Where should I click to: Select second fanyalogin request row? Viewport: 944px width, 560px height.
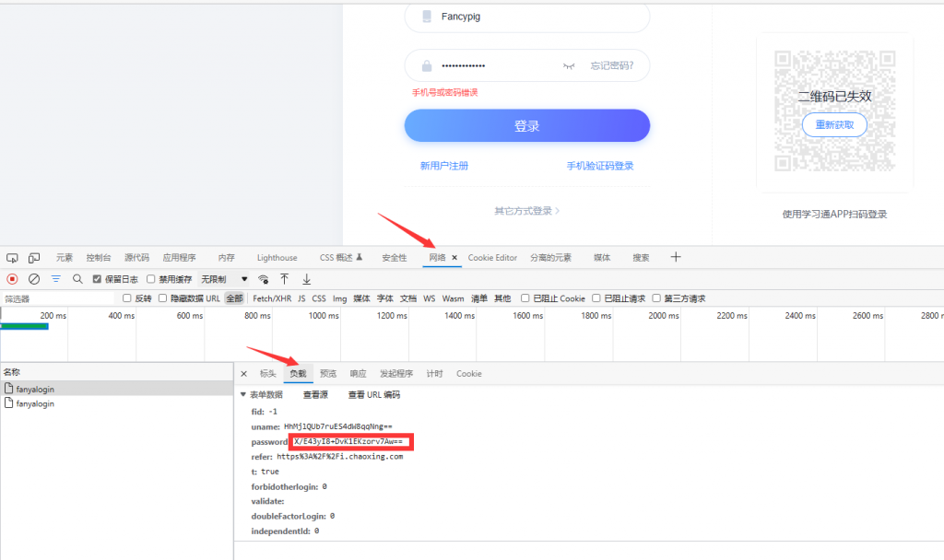(x=117, y=403)
